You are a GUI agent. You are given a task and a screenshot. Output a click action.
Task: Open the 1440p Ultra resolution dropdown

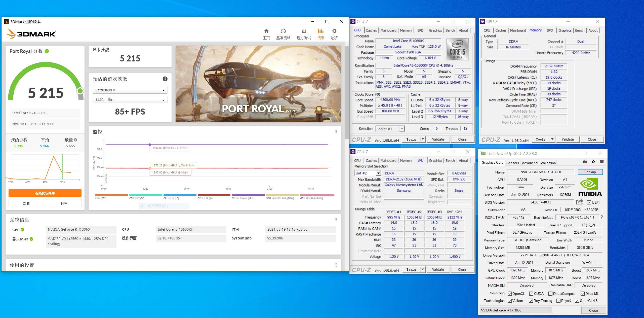pos(130,100)
